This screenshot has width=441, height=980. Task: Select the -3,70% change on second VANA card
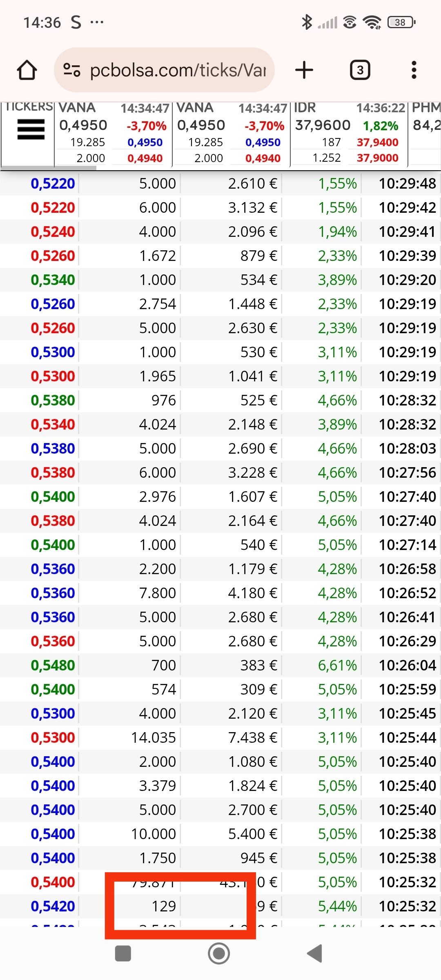[x=264, y=126]
